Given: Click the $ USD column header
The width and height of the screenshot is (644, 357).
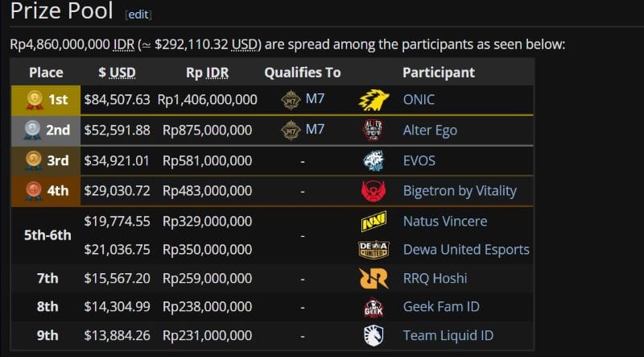Looking at the screenshot, I should pos(117,73).
